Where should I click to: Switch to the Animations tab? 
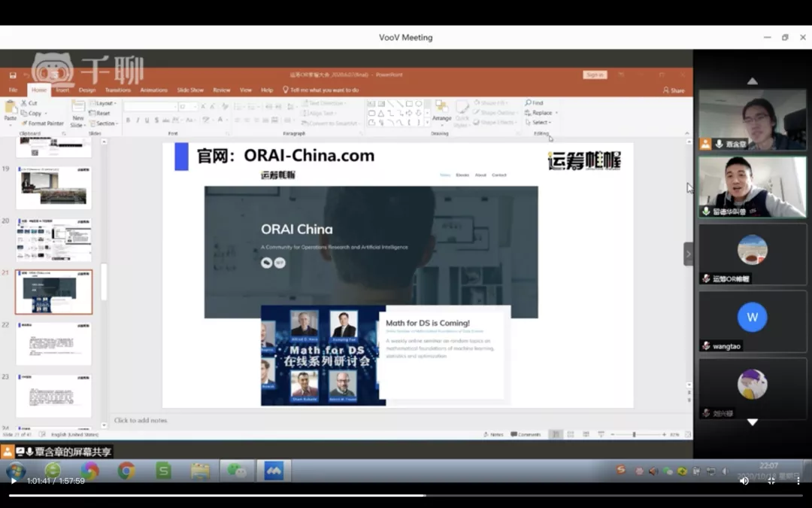coord(154,90)
